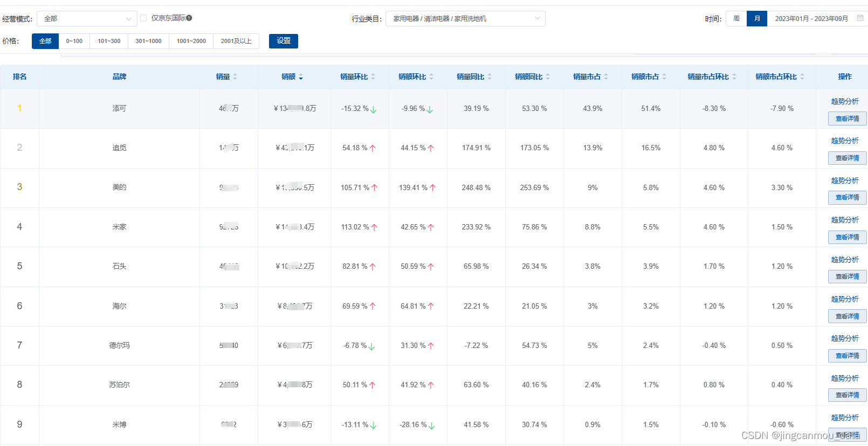Open the 经营模式 dropdown set to 全部
This screenshot has height=446, width=868.
click(87, 19)
